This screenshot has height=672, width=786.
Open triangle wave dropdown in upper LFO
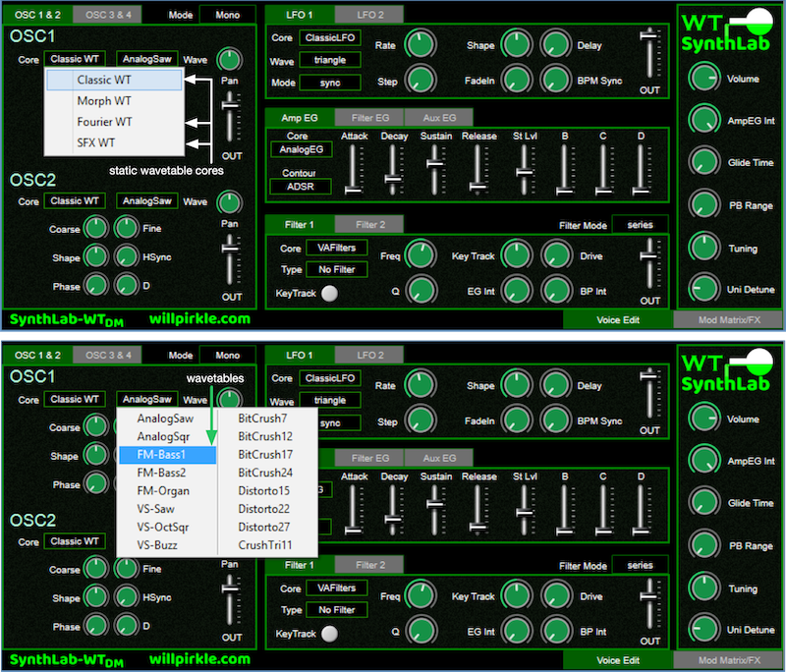pos(330,60)
